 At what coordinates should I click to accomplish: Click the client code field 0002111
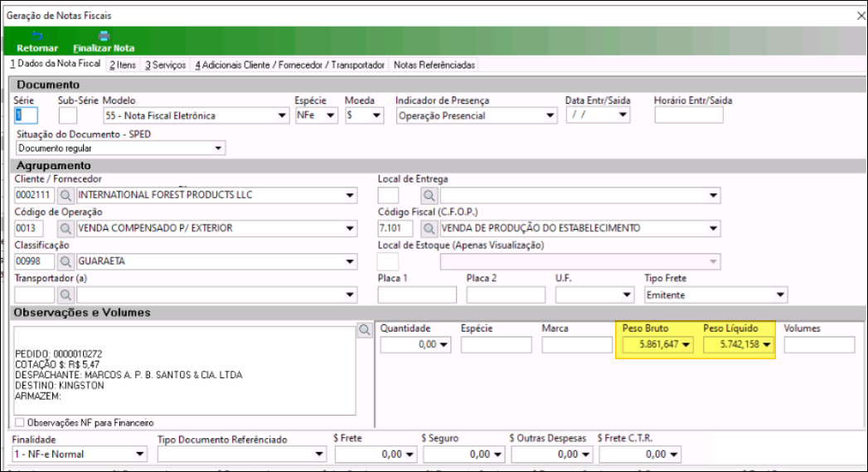pyautogui.click(x=34, y=195)
